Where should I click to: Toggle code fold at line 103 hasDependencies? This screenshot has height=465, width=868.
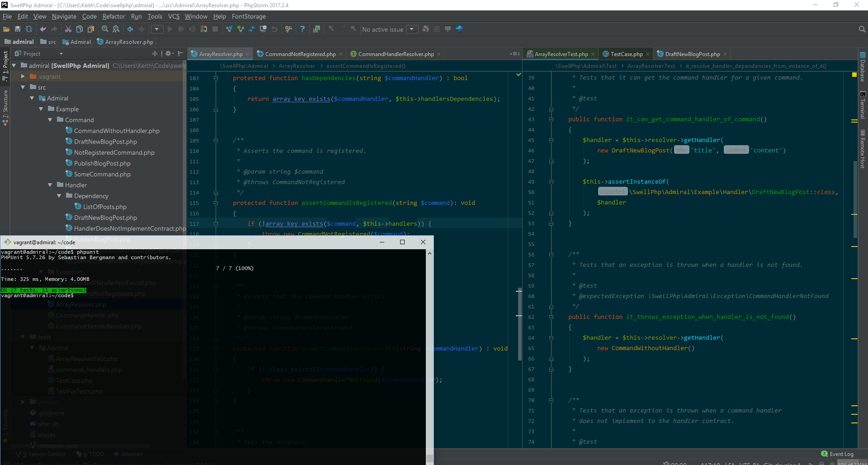(216, 78)
